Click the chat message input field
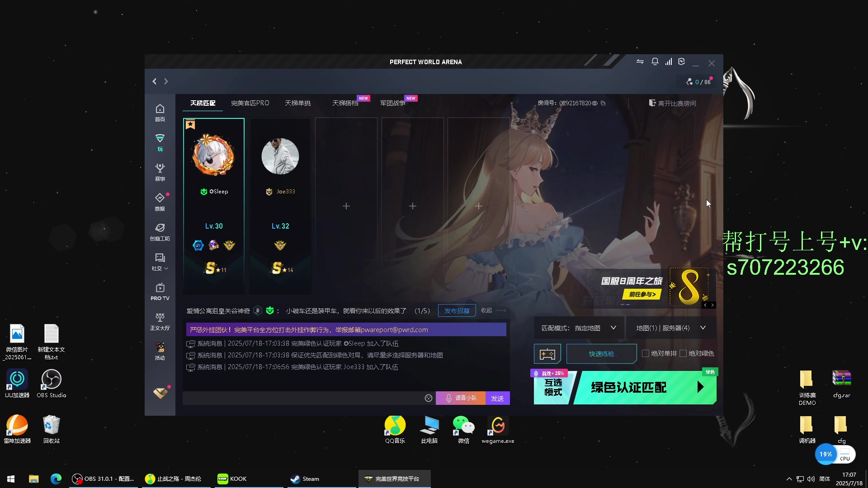Image resolution: width=868 pixels, height=488 pixels. coord(302,398)
